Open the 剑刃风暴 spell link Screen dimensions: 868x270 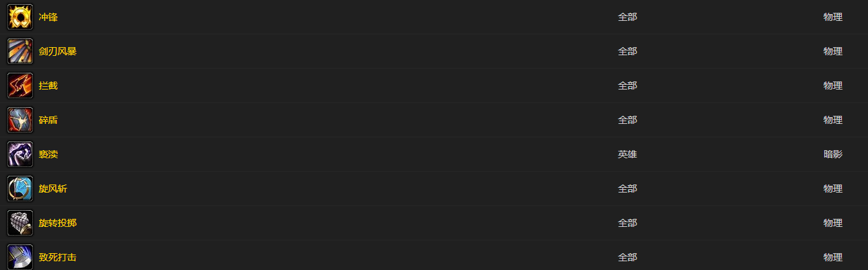[58, 51]
